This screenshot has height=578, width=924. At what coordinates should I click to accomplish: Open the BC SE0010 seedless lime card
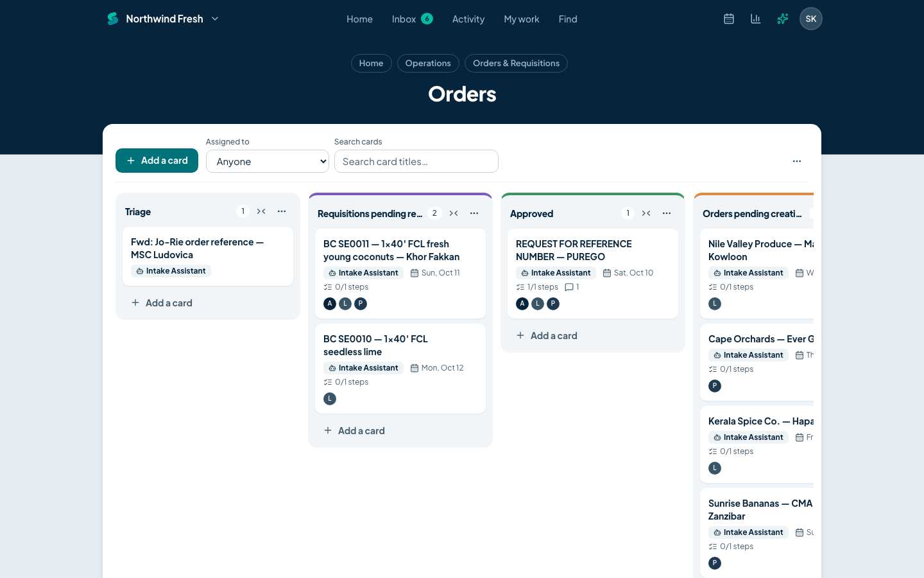[x=400, y=369]
